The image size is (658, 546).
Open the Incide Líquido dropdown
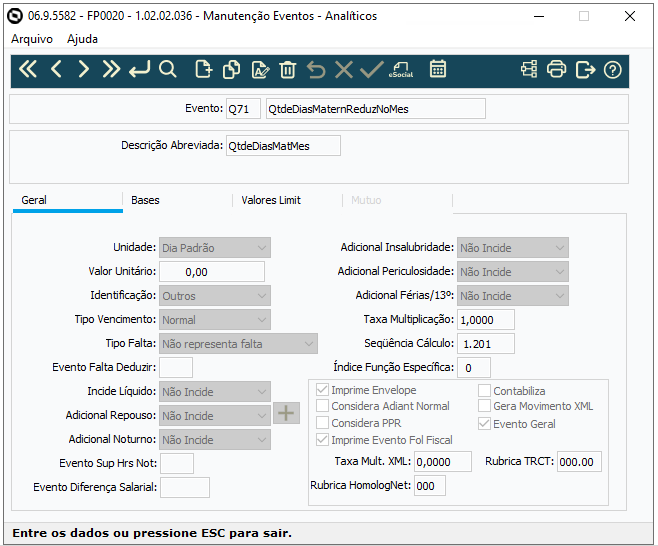pyautogui.click(x=214, y=391)
